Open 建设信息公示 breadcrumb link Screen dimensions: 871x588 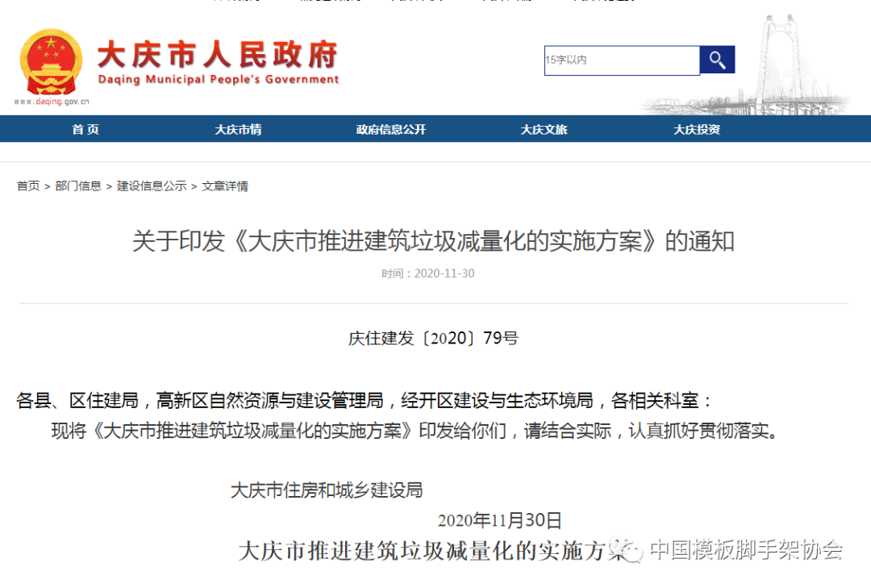click(152, 186)
